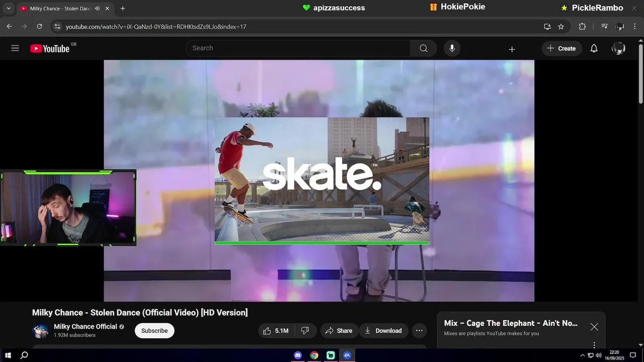Open the browser extensions puzzle icon
The height and width of the screenshot is (362, 644).
(582, 27)
